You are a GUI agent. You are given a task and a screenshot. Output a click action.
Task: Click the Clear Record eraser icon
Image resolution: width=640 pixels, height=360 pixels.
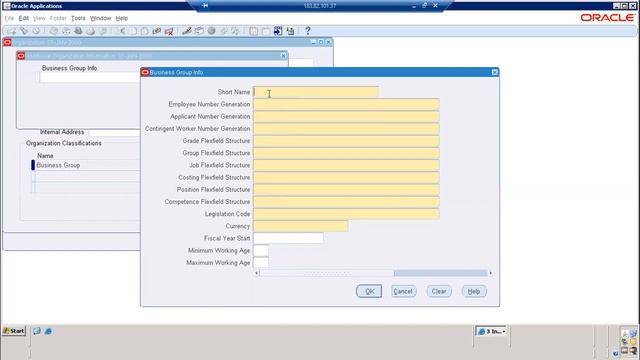coord(156,31)
